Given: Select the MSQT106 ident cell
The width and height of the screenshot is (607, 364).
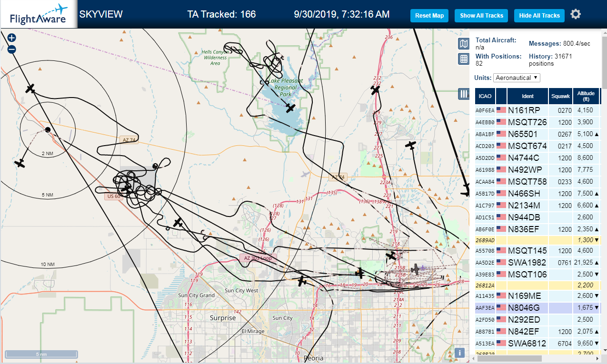Looking at the screenshot, I should pyautogui.click(x=527, y=274).
